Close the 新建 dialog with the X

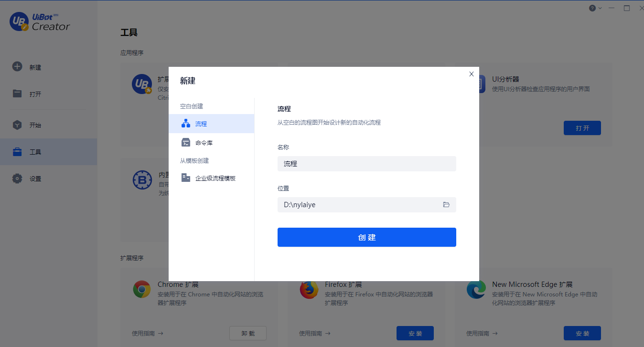point(472,74)
